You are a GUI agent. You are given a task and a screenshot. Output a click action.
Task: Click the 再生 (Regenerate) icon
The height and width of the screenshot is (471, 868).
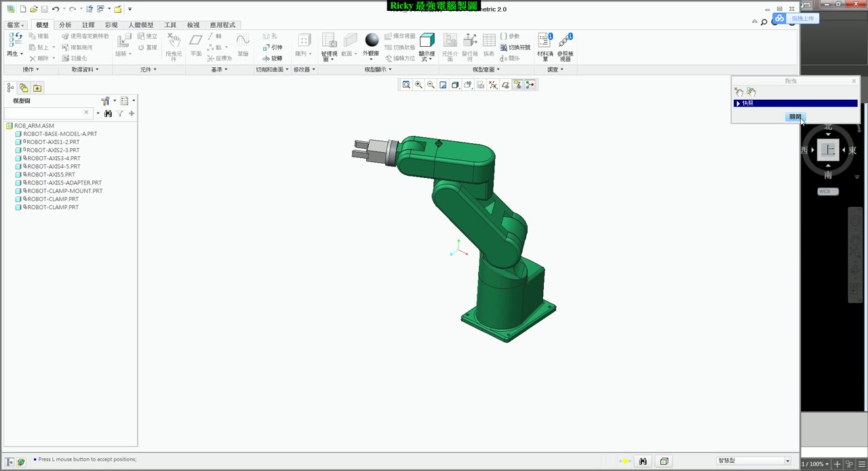tap(14, 41)
